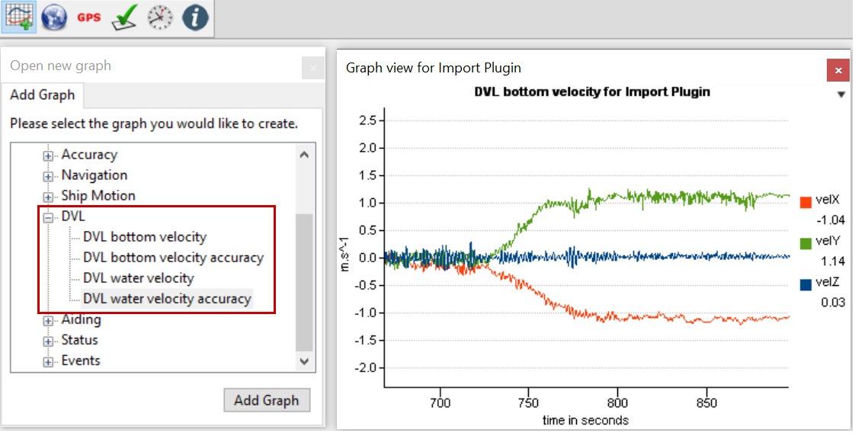Click the green checkmark validation icon
The width and height of the screenshot is (868, 446).
coord(123,17)
